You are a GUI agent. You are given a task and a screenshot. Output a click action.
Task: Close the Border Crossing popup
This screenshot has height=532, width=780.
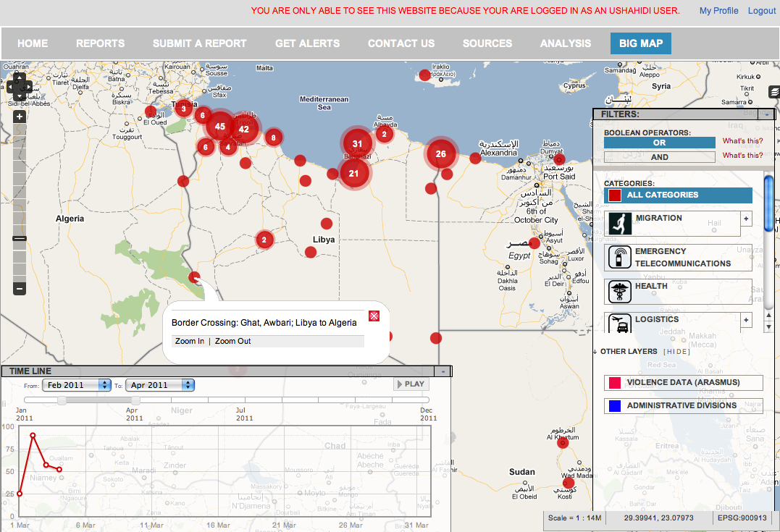[374, 316]
